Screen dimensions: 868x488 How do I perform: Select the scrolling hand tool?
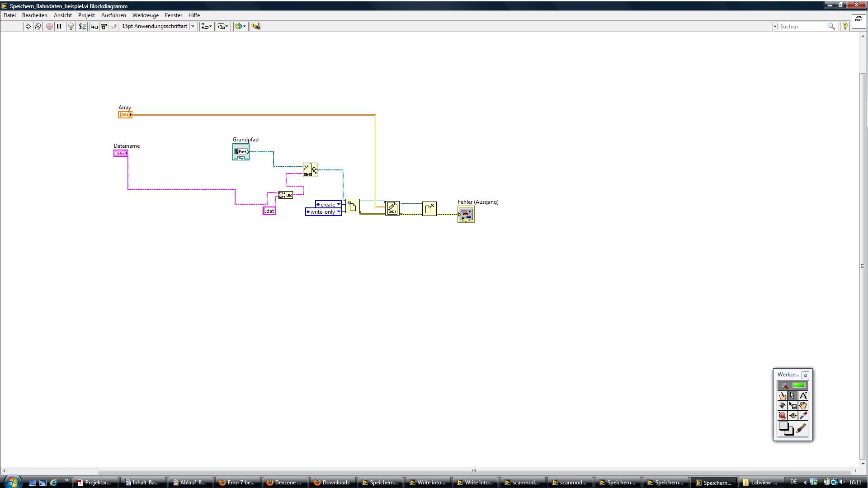(803, 406)
